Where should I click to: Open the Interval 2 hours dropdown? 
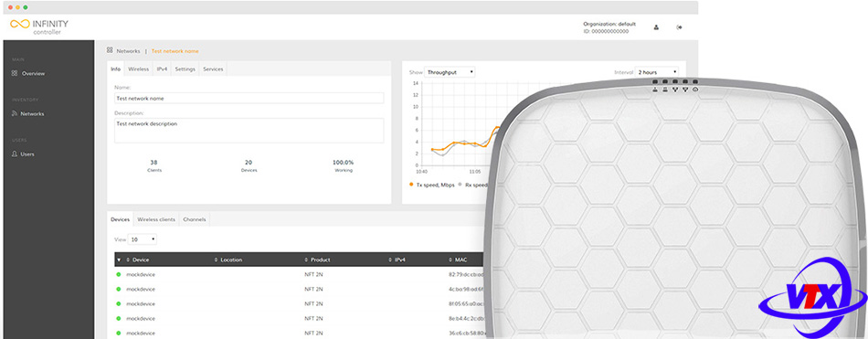(x=656, y=72)
